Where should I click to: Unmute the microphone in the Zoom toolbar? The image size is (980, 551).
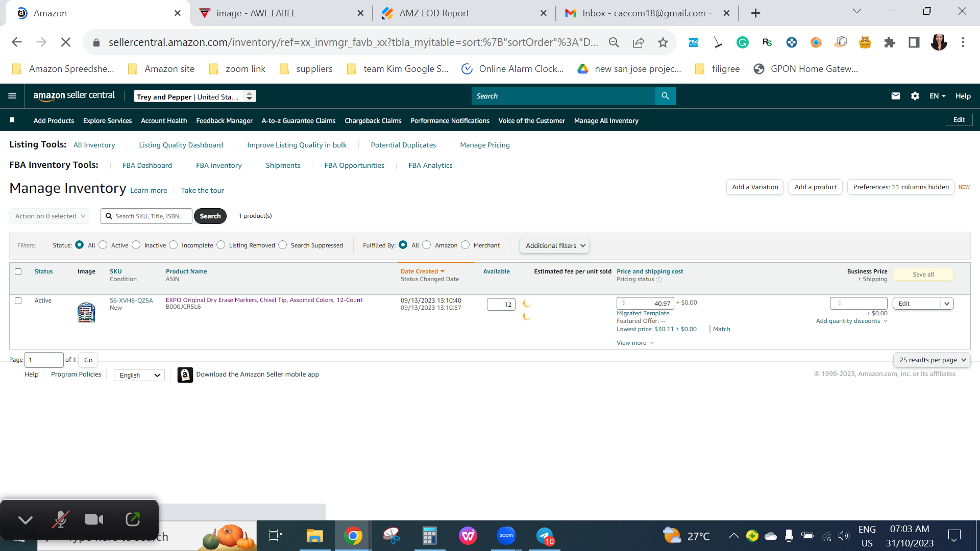[60, 519]
